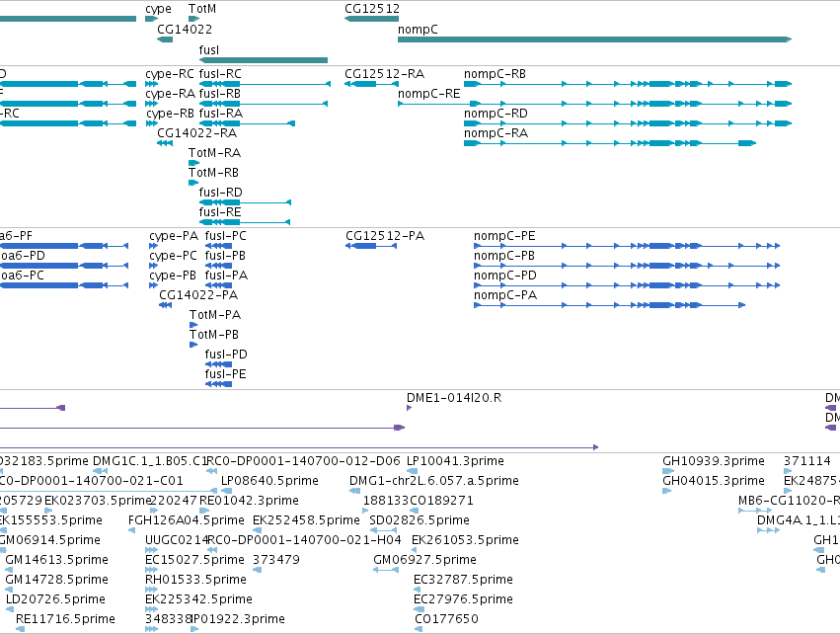Click the cype-PB protein label
Image resolution: width=840 pixels, height=634 pixels.
(173, 276)
